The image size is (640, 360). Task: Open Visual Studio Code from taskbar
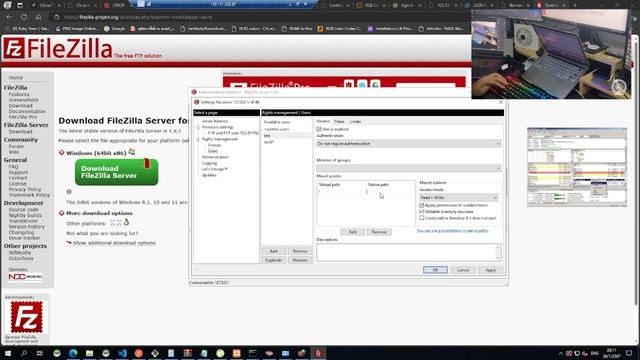pyautogui.click(x=122, y=353)
